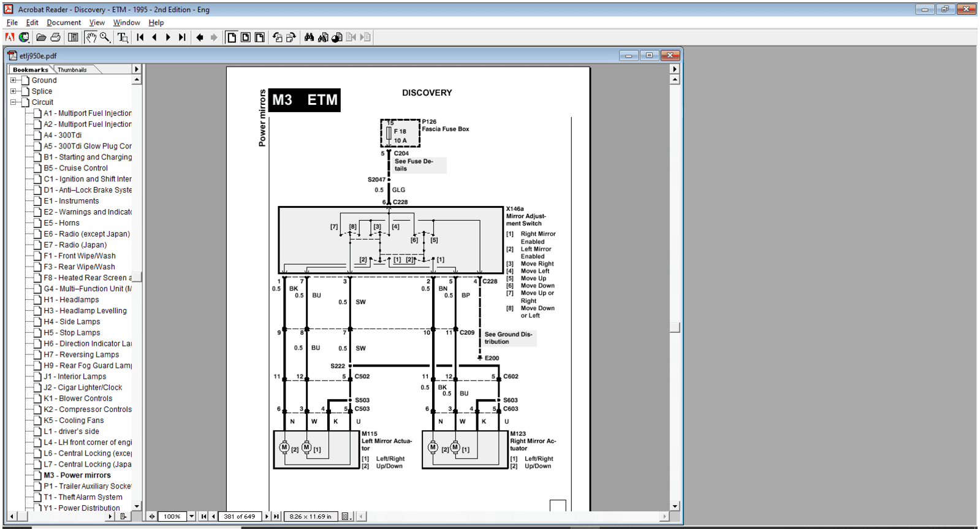Open bookmark K5 - Cooling Fans

coord(74,421)
